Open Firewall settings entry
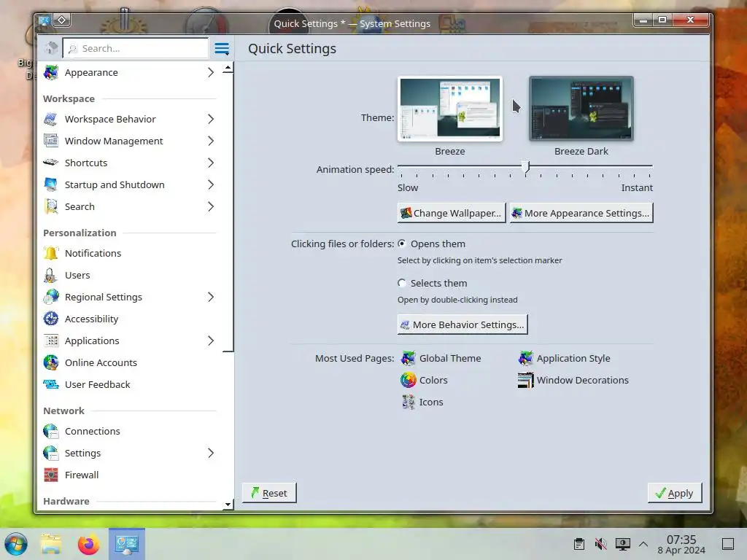 (129, 475)
